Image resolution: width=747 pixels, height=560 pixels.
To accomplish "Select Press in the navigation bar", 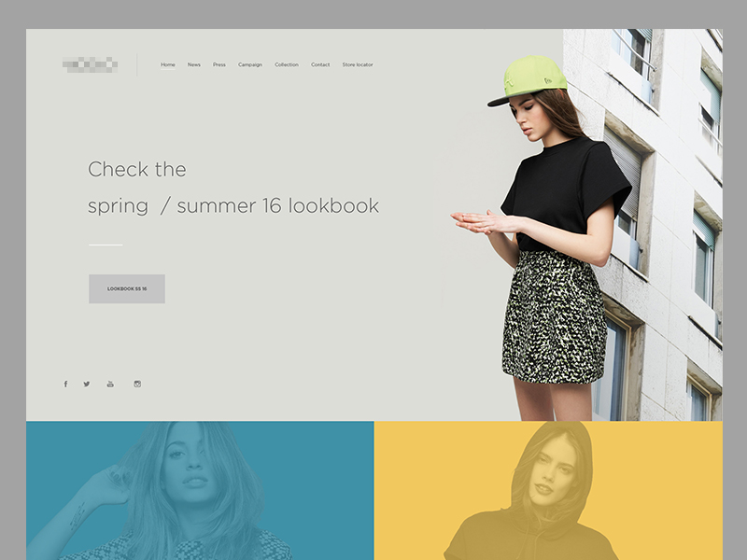I will 219,65.
